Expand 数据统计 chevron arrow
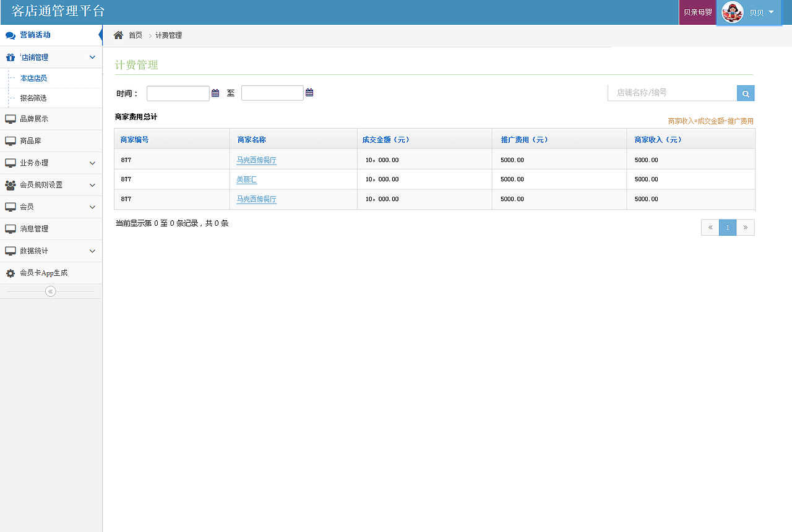Viewport: 792px width, 532px height. point(92,251)
